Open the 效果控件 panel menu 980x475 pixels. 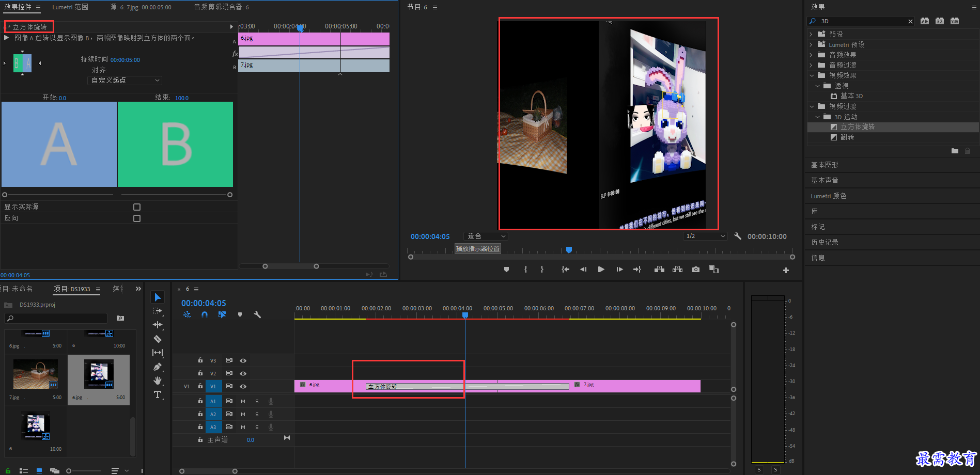[38, 7]
